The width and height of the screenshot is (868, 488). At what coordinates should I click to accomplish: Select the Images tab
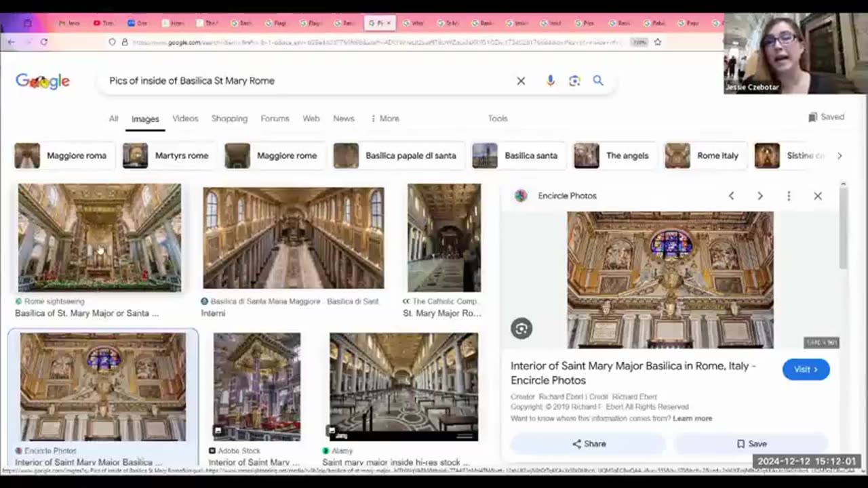pos(145,119)
